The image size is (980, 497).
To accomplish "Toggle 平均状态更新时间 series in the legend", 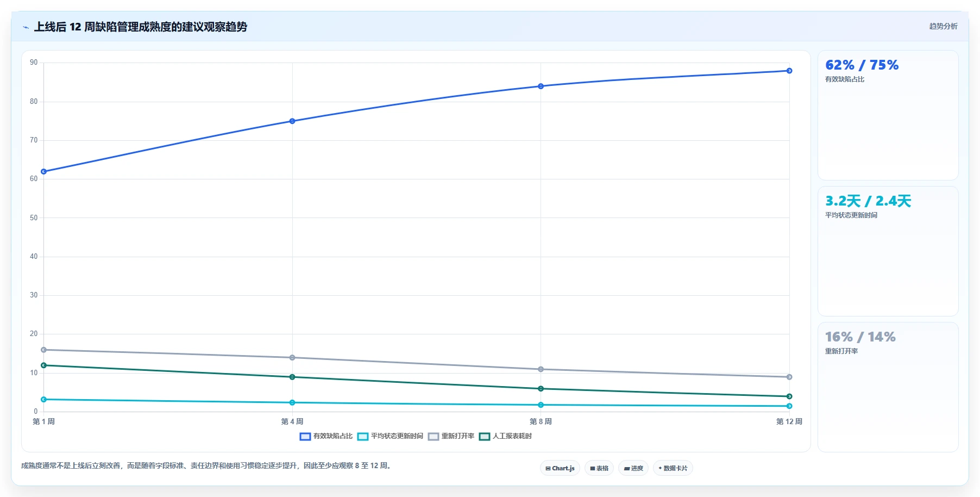I will [390, 436].
